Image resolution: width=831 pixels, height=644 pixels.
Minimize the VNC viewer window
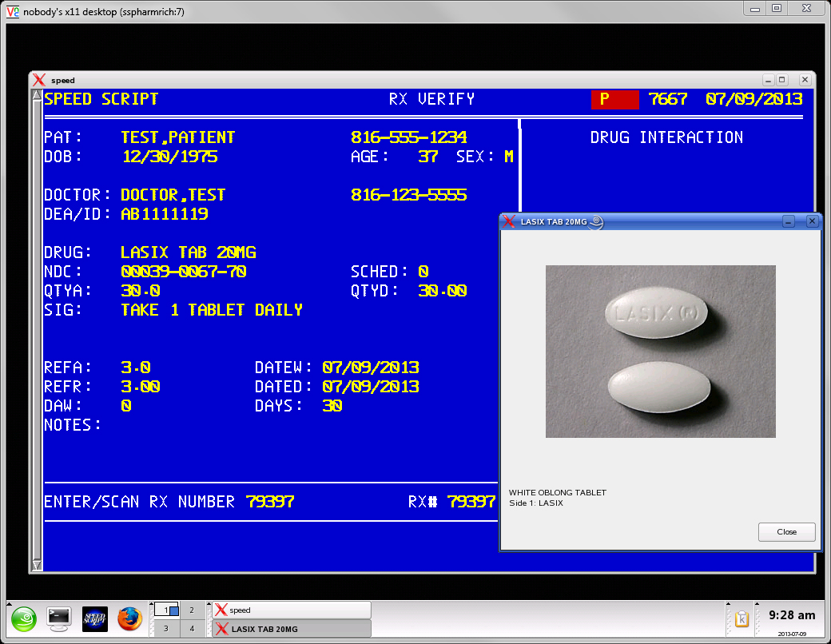[x=755, y=9]
